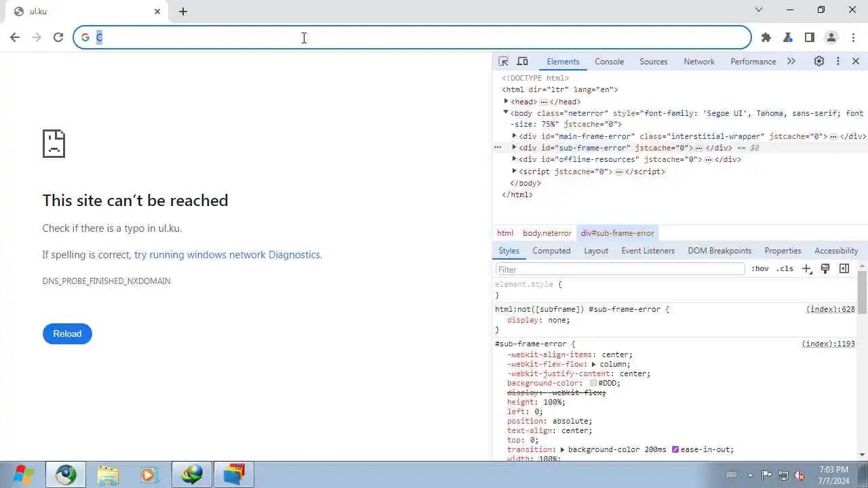The height and width of the screenshot is (488, 868).
Task: Open the Extensions puzzle icon
Action: tap(766, 37)
